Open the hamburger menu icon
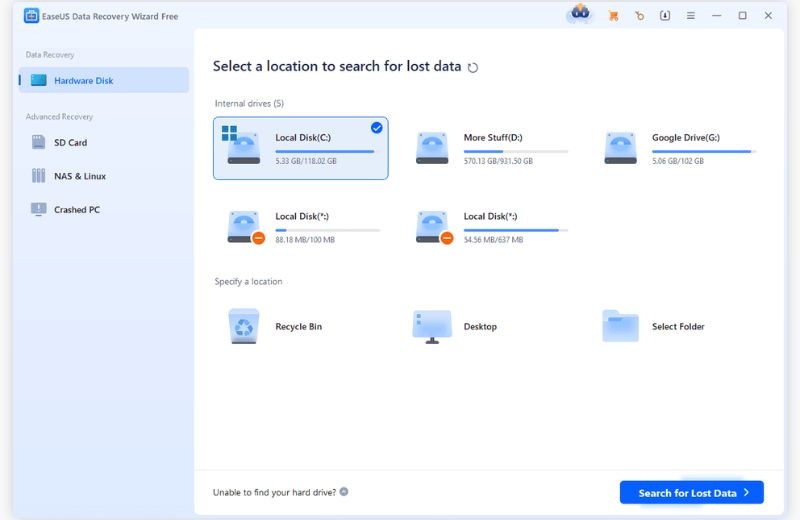This screenshot has width=800, height=520. point(690,16)
